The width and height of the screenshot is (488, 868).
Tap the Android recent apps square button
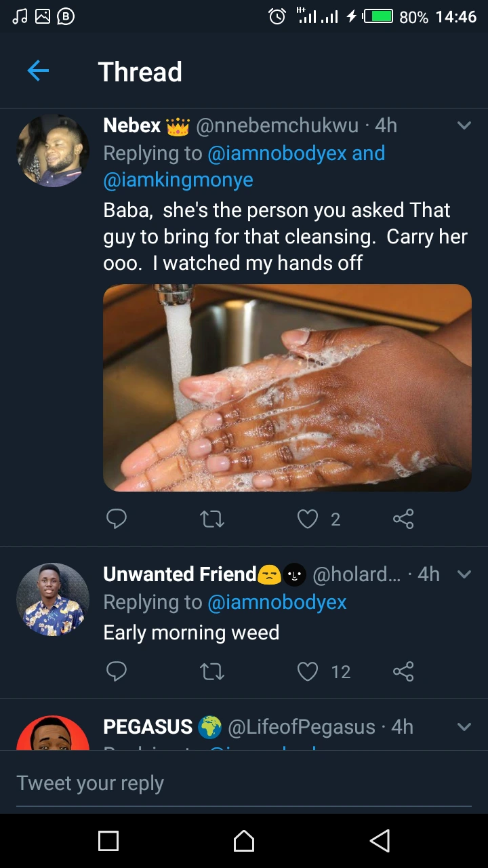(x=108, y=841)
